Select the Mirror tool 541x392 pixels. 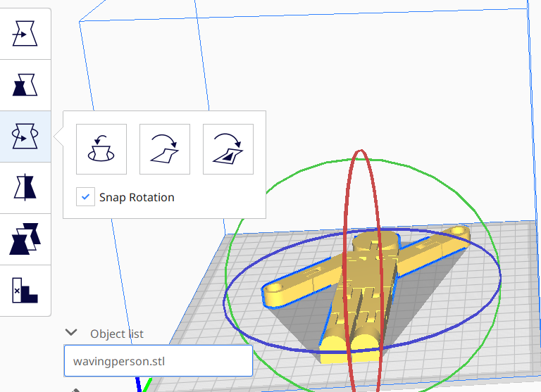point(25,188)
